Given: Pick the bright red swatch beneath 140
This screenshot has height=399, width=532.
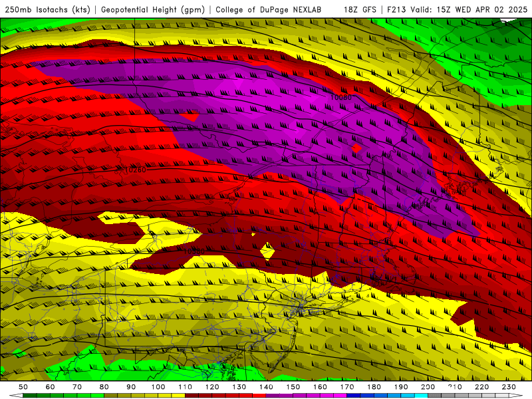Looking at the screenshot, I should tap(259, 396).
